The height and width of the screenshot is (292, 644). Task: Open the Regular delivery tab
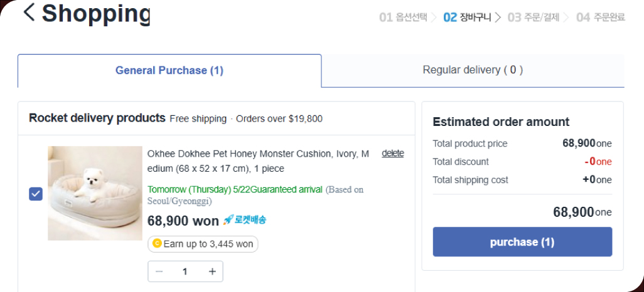coord(473,70)
